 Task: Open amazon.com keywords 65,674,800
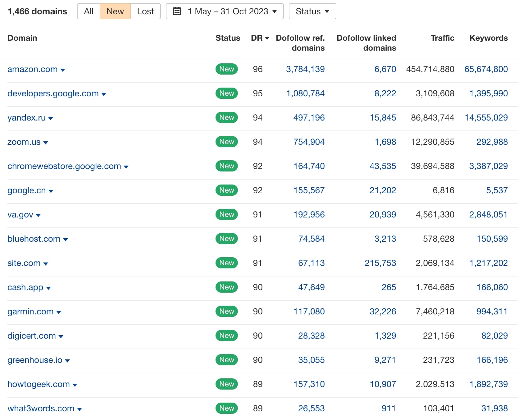(x=486, y=69)
